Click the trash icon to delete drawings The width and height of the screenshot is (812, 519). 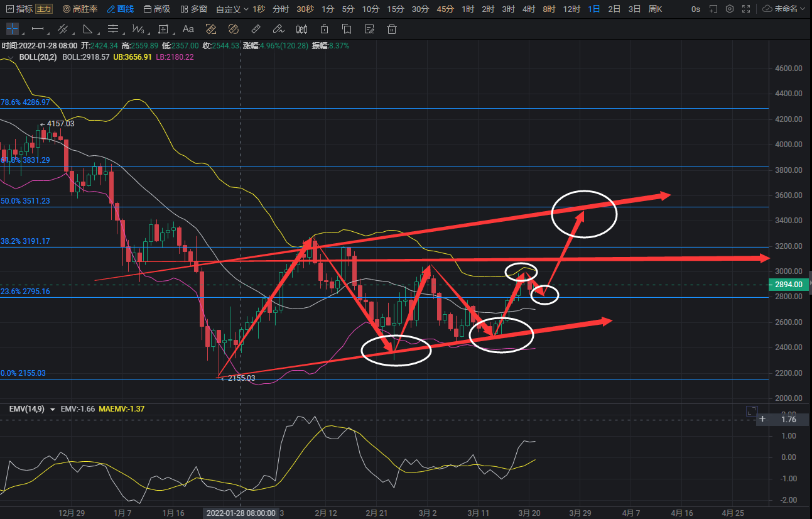point(391,29)
